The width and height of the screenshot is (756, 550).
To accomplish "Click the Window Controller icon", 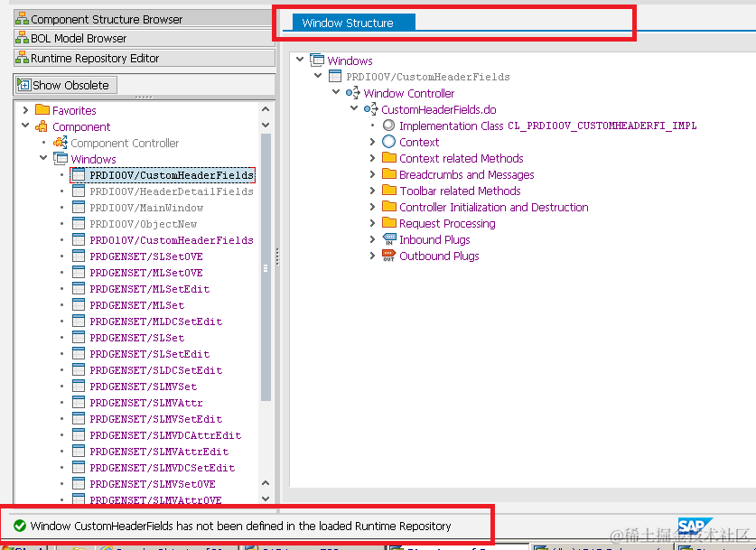I will tap(353, 92).
